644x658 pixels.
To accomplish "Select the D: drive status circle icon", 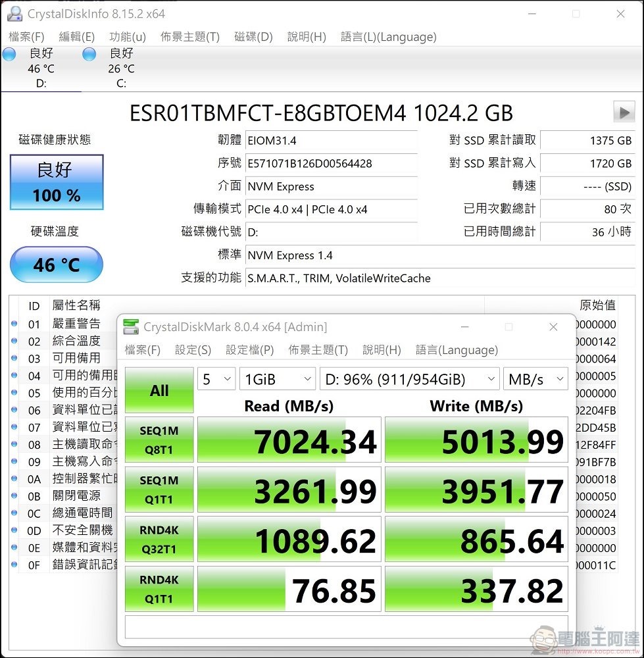I will [9, 54].
